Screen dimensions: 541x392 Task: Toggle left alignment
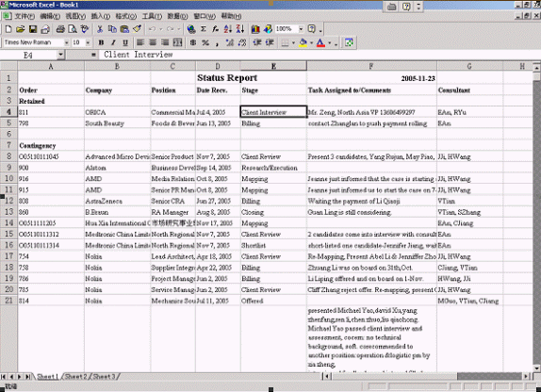(140, 42)
